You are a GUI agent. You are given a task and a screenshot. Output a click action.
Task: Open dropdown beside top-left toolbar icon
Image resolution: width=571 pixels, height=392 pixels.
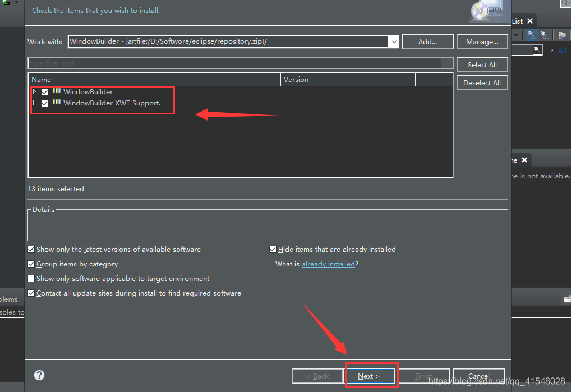(16, 2)
